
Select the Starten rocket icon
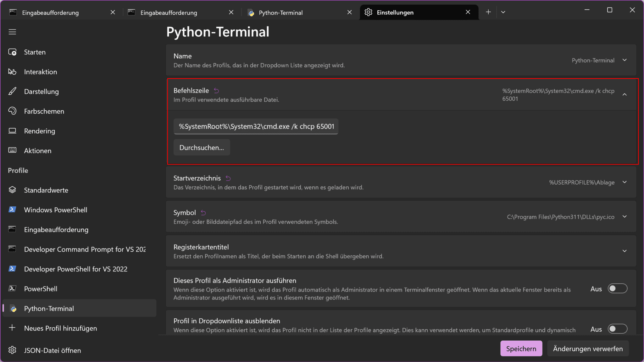12,52
